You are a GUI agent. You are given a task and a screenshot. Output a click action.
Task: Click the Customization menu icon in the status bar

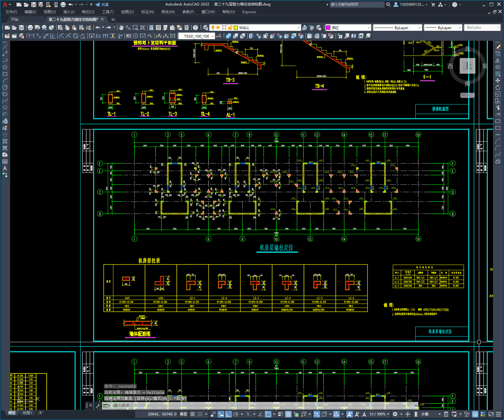click(498, 414)
